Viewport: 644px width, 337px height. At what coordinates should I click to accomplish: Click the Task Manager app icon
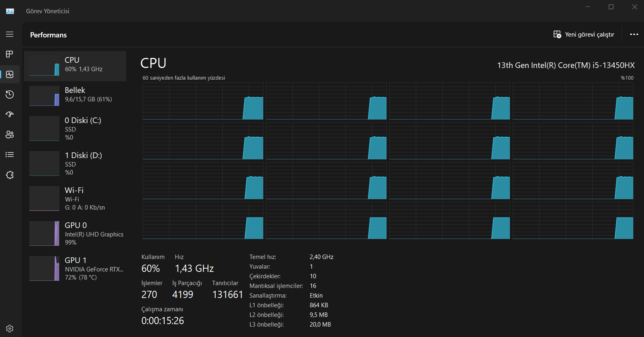click(10, 11)
